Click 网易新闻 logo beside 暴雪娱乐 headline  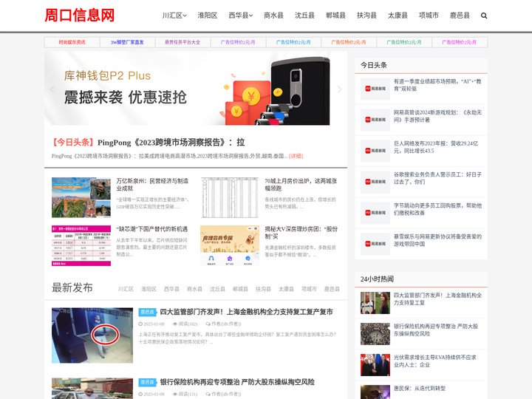(375, 244)
